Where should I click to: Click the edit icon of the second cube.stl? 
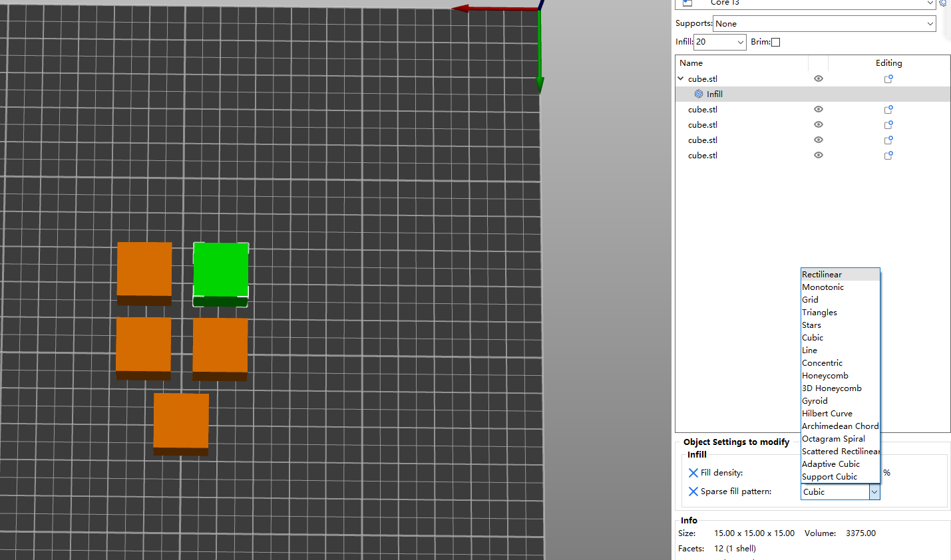point(888,110)
